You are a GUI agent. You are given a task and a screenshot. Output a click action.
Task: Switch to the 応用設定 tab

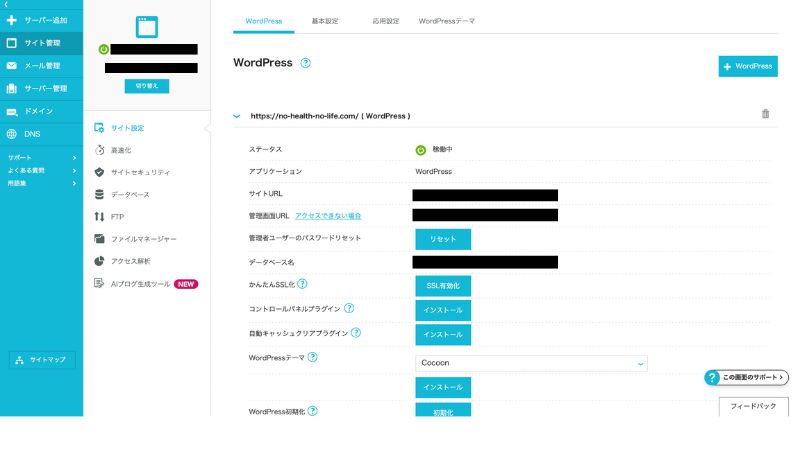click(386, 21)
